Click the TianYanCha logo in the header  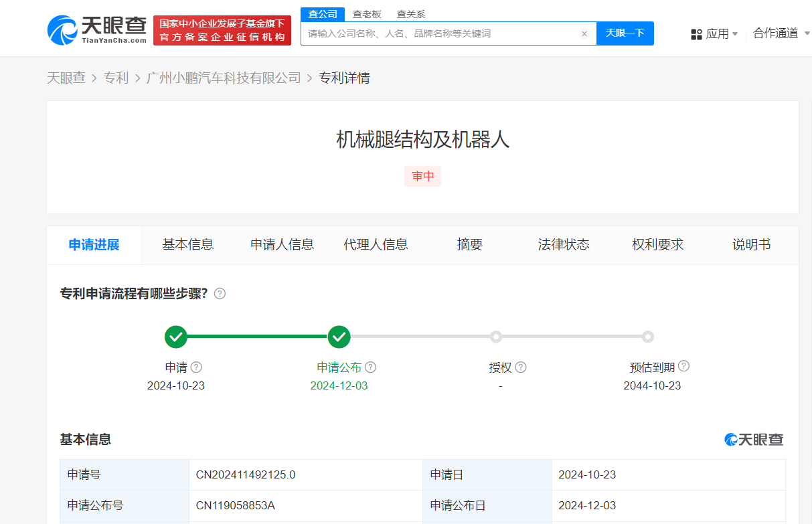(97, 30)
